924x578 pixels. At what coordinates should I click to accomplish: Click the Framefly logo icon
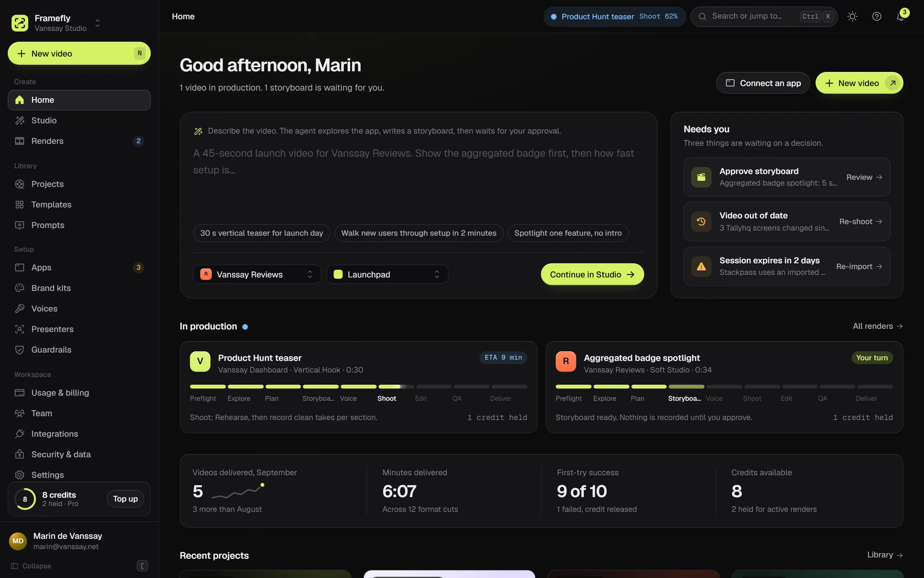(x=20, y=23)
